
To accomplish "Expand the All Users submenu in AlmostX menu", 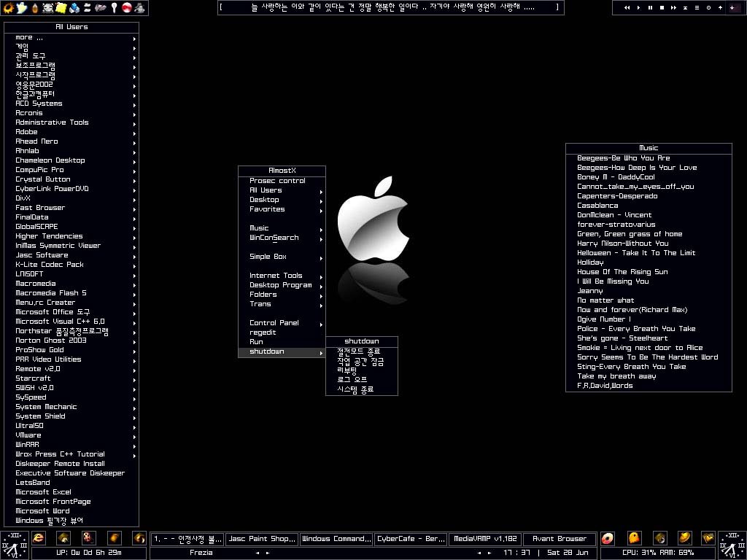I will pos(282,190).
